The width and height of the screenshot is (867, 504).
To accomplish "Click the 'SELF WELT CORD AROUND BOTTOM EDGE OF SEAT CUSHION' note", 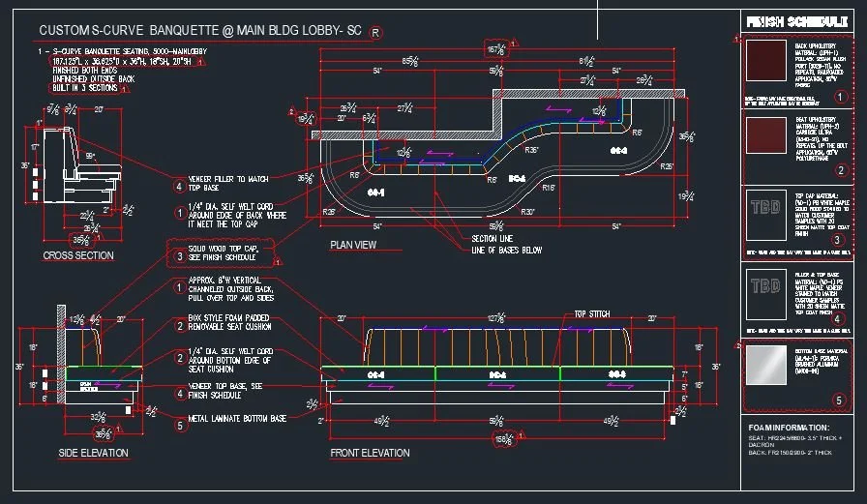I will pos(230,360).
